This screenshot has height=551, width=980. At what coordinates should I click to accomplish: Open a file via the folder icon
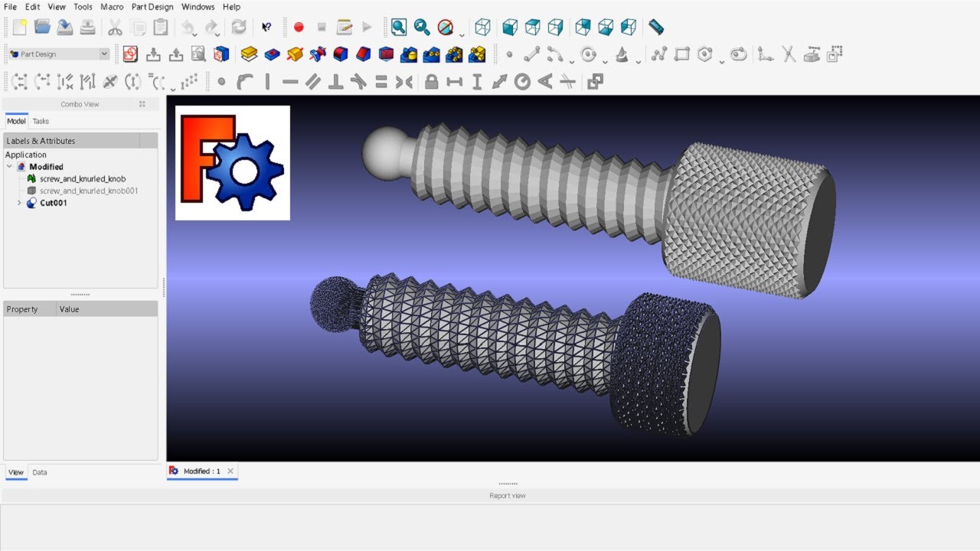(x=42, y=28)
